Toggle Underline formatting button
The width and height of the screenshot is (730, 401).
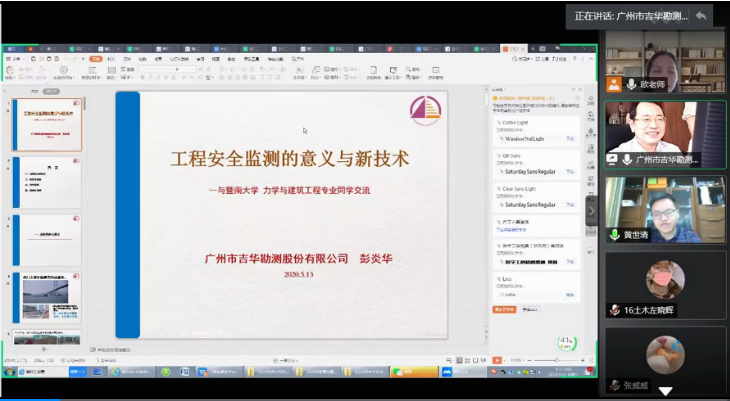point(158,78)
